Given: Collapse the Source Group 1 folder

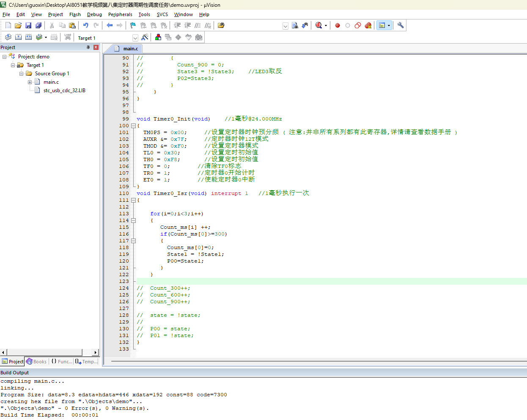Looking at the screenshot, I should click(x=22, y=74).
